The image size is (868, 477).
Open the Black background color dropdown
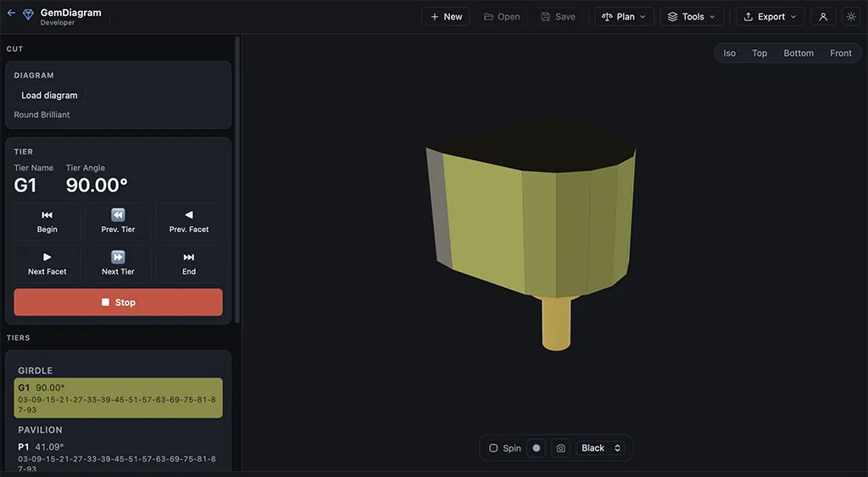tap(601, 448)
